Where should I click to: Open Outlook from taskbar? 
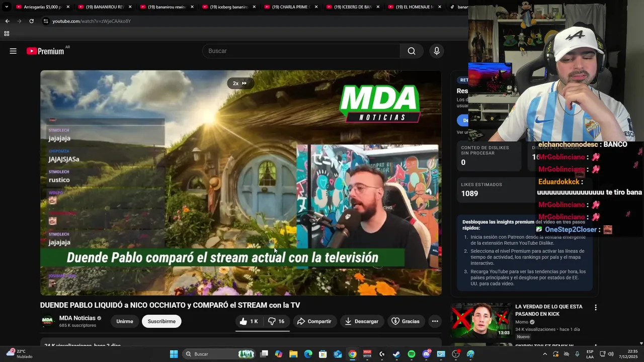pos(338,354)
